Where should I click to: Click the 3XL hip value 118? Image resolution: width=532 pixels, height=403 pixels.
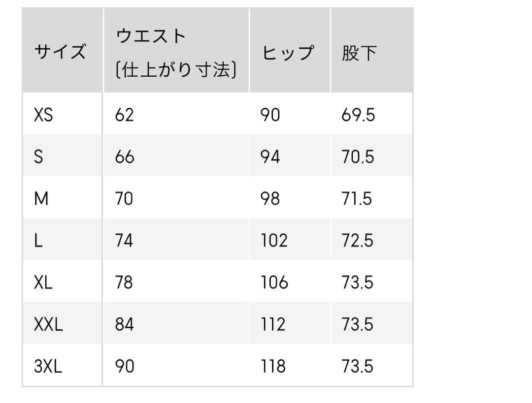point(273,366)
